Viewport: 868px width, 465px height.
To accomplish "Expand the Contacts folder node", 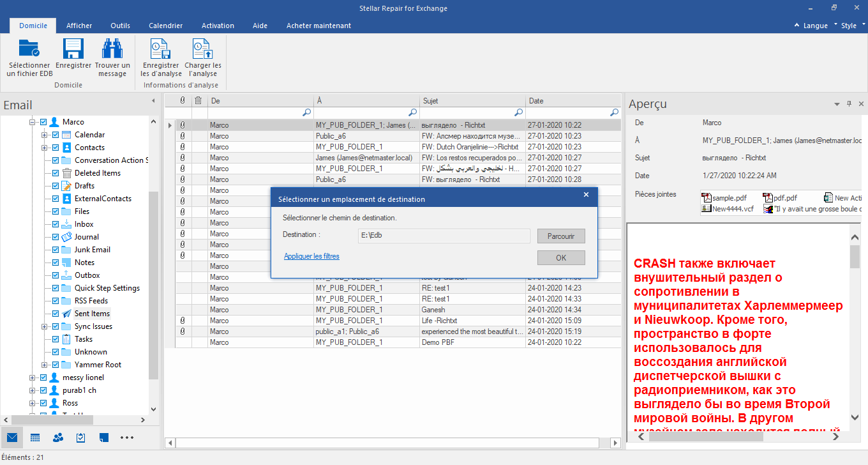I will tap(45, 148).
